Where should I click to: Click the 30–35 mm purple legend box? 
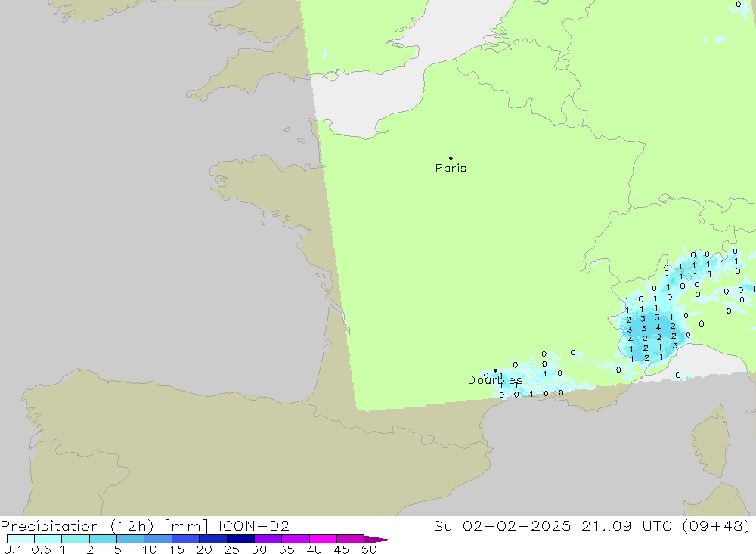click(268, 539)
